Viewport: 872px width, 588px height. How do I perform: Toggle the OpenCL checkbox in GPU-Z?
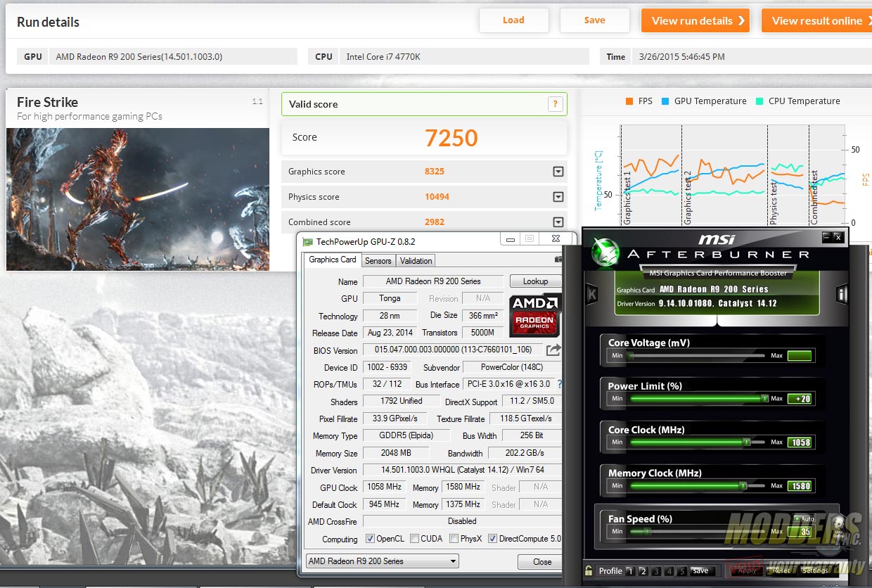(x=371, y=539)
